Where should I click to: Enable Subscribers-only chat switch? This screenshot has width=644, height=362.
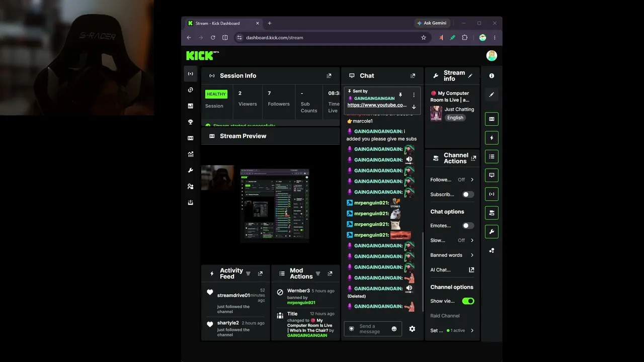pos(468,195)
